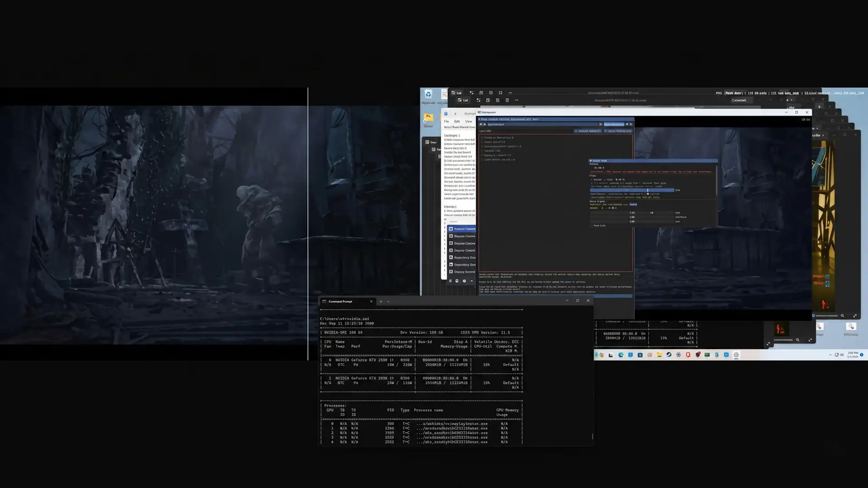This screenshot has width=868, height=488.
Task: Click the expand arrows icon in middle photo viewer footer
Action: click(x=810, y=340)
